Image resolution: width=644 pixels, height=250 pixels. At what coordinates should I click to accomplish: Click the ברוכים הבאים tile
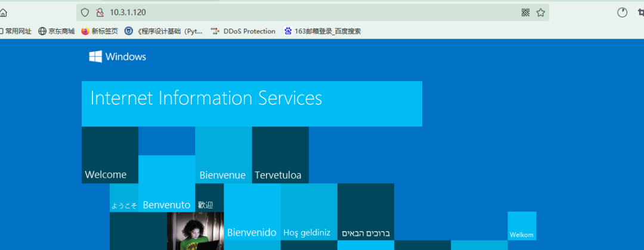point(366,212)
